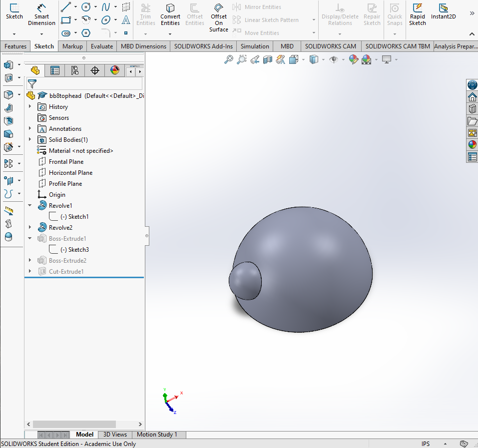Open the ConfigurationManager tab
Image resolution: width=478 pixels, height=448 pixels.
click(75, 70)
